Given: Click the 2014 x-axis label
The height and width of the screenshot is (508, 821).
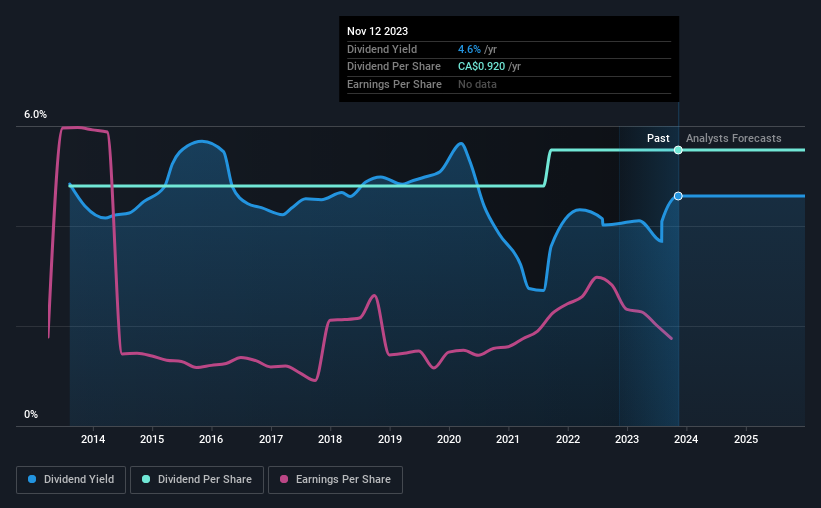Looking at the screenshot, I should (93, 439).
